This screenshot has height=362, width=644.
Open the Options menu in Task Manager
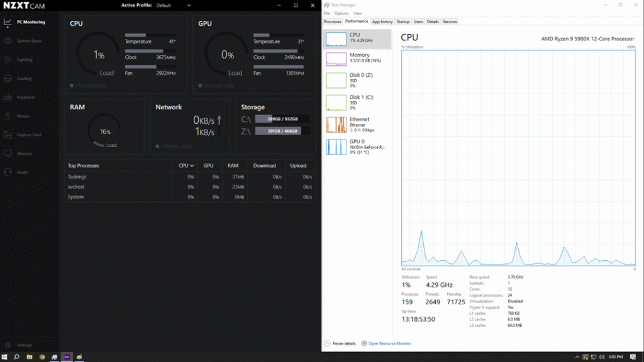click(x=341, y=14)
